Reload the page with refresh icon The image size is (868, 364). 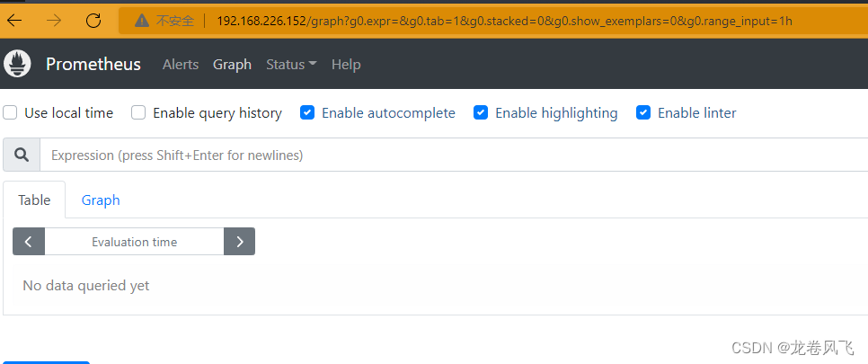click(x=93, y=21)
